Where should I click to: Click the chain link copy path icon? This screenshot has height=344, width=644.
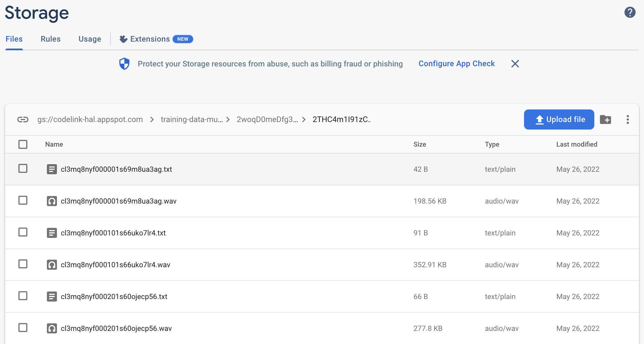tap(23, 119)
